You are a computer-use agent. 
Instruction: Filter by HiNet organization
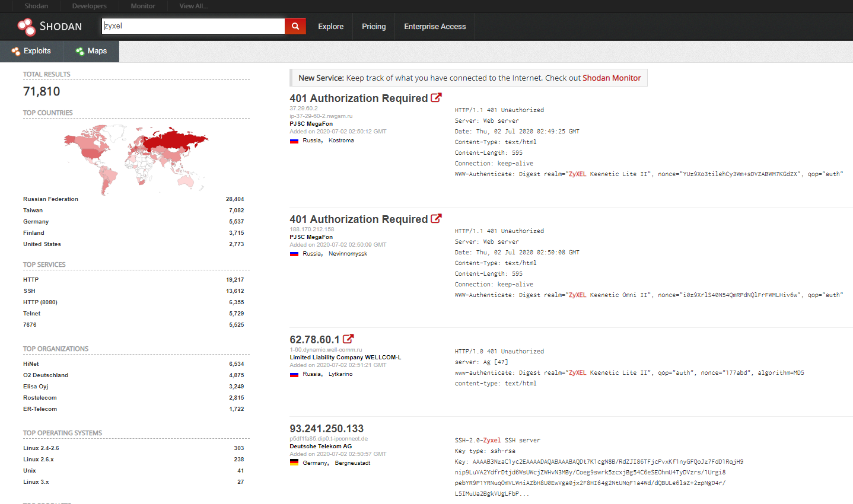pyautogui.click(x=31, y=364)
